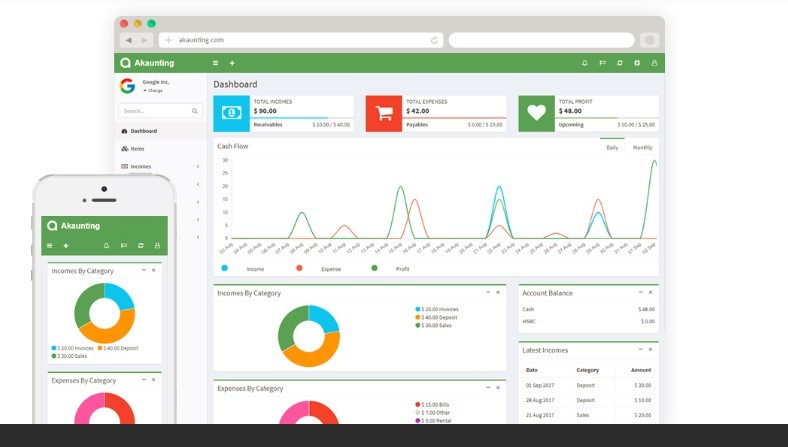Click the Total Profit heart icon
The width and height of the screenshot is (788, 447).
tap(536, 113)
